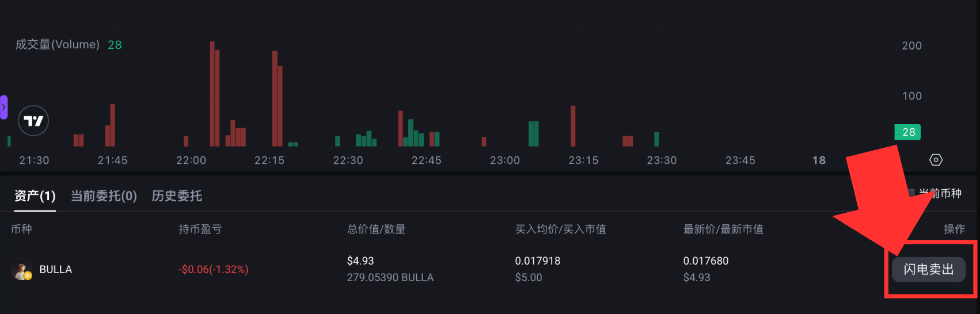Click the tallest red volume bar near 22:00
Image resolution: width=980 pixels, height=314 pixels.
point(212,94)
